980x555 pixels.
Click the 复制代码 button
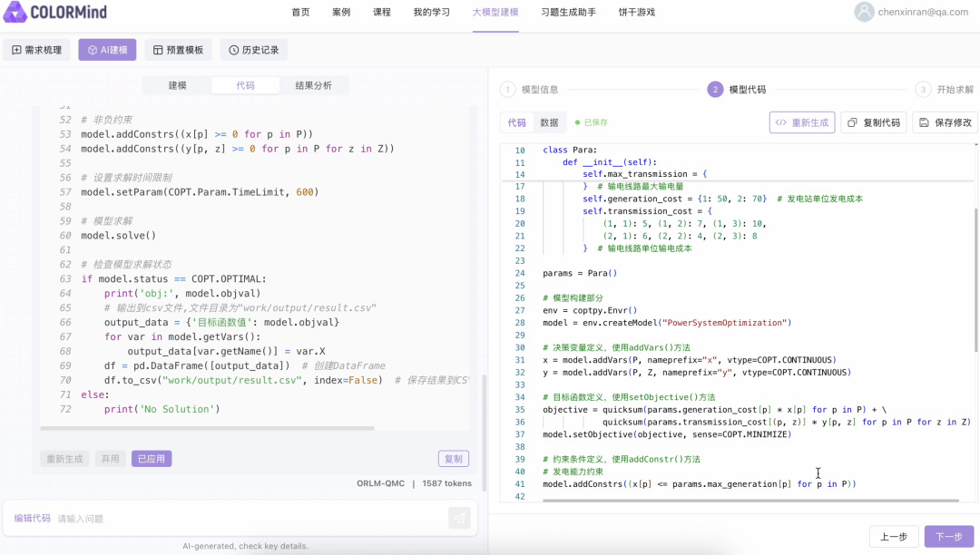pyautogui.click(x=874, y=122)
